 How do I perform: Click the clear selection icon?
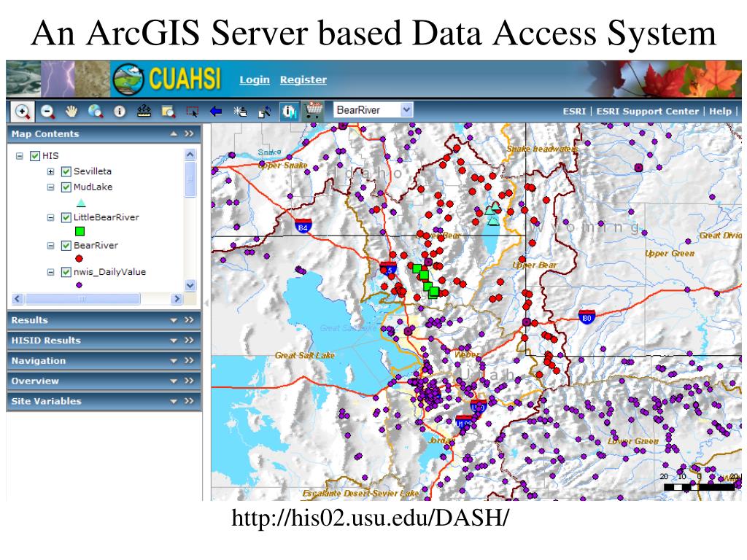point(240,112)
